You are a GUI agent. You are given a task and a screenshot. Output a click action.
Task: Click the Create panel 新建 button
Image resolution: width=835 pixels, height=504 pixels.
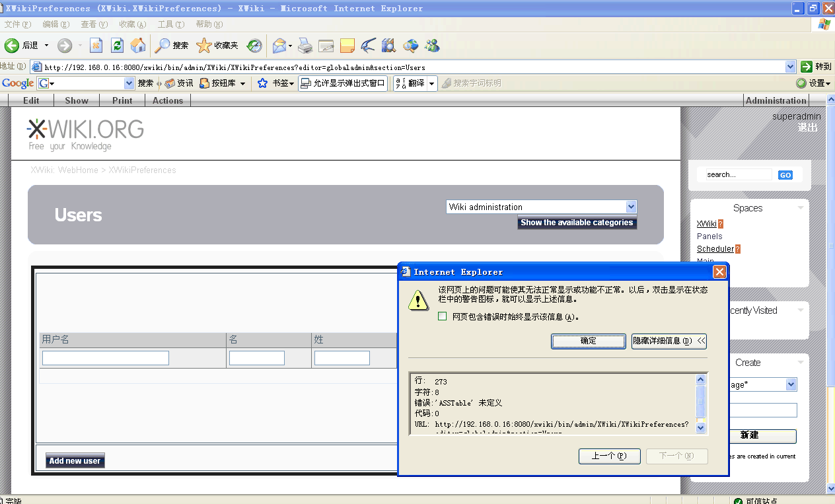pyautogui.click(x=749, y=436)
